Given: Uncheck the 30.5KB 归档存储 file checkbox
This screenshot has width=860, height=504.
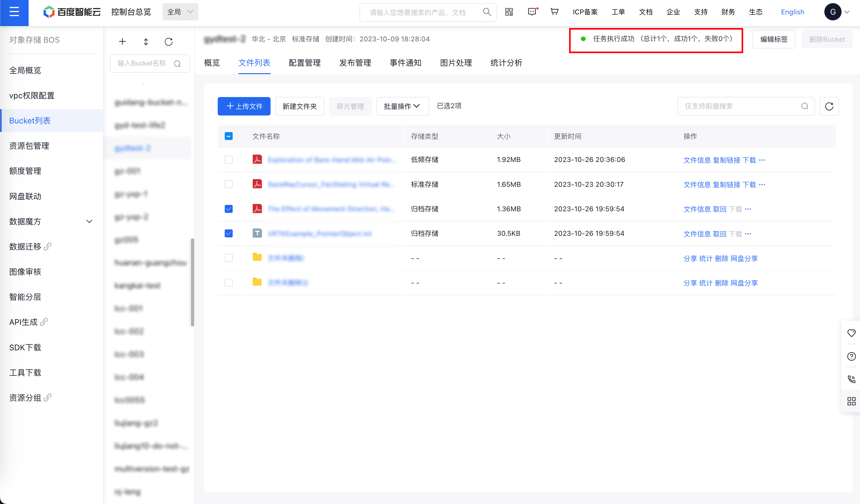Looking at the screenshot, I should (229, 233).
